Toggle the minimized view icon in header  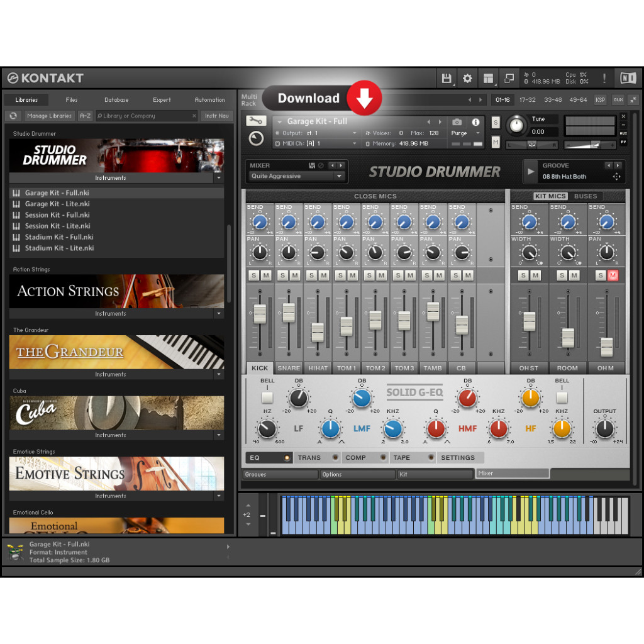point(509,78)
